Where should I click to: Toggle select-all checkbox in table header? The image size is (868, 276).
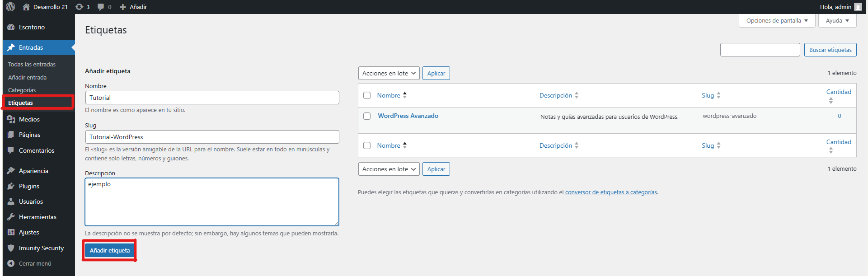(x=367, y=95)
